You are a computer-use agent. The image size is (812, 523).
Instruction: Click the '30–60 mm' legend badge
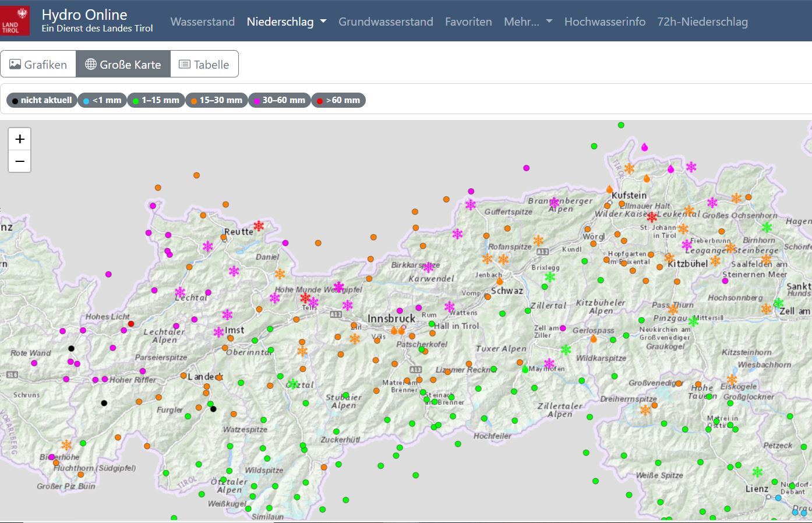[279, 100]
